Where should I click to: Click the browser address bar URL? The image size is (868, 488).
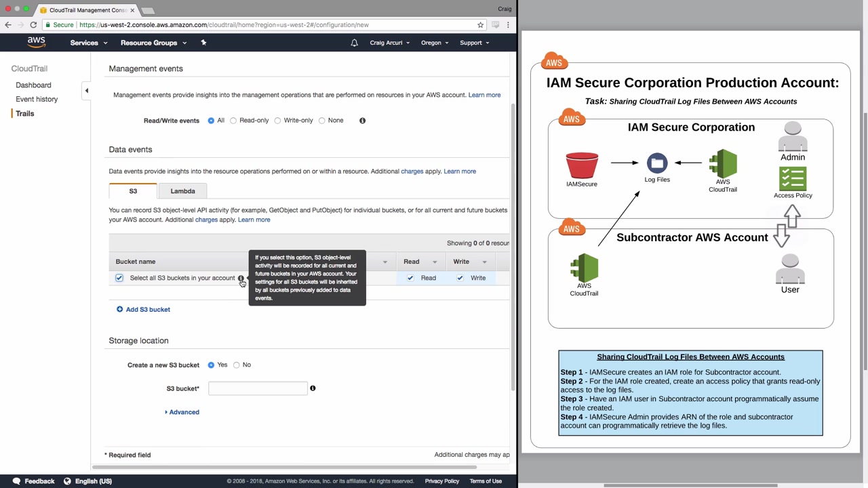[x=224, y=25]
